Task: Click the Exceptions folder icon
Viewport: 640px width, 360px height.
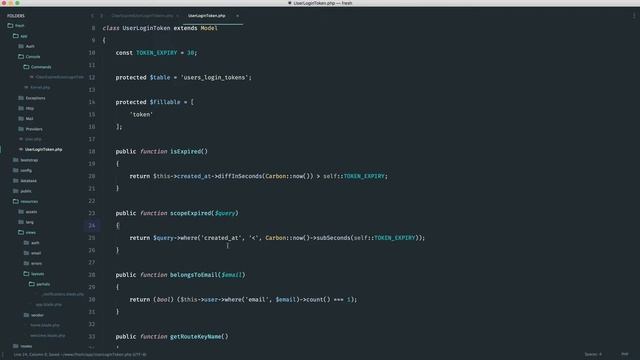Action: (x=21, y=98)
